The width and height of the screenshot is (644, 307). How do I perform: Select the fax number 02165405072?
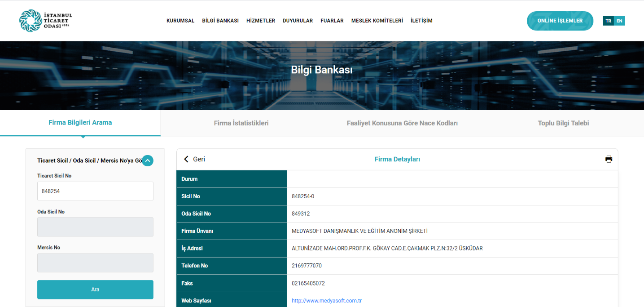tap(308, 284)
